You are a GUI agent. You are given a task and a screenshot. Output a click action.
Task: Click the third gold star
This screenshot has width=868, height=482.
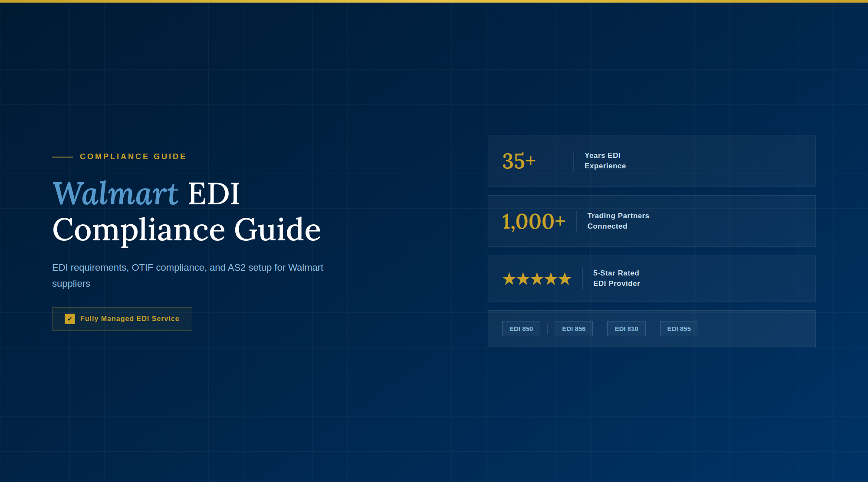point(537,279)
